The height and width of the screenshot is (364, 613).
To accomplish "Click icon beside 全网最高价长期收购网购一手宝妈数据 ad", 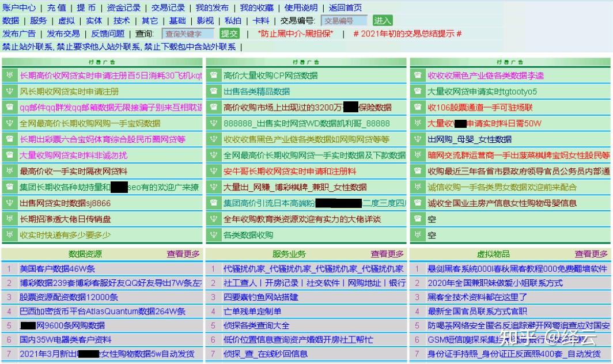I will tap(10, 123).
